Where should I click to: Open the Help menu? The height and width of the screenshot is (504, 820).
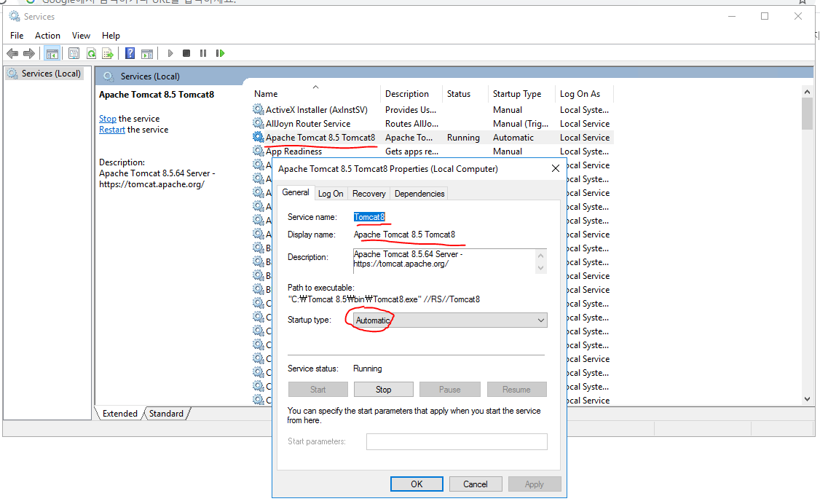pos(111,36)
